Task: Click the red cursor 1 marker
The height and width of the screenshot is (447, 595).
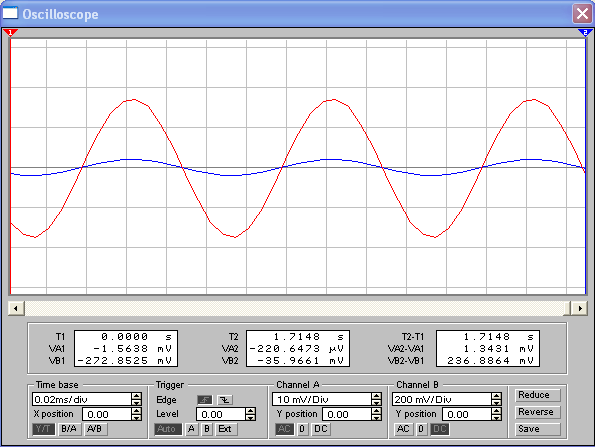Action: (10, 33)
